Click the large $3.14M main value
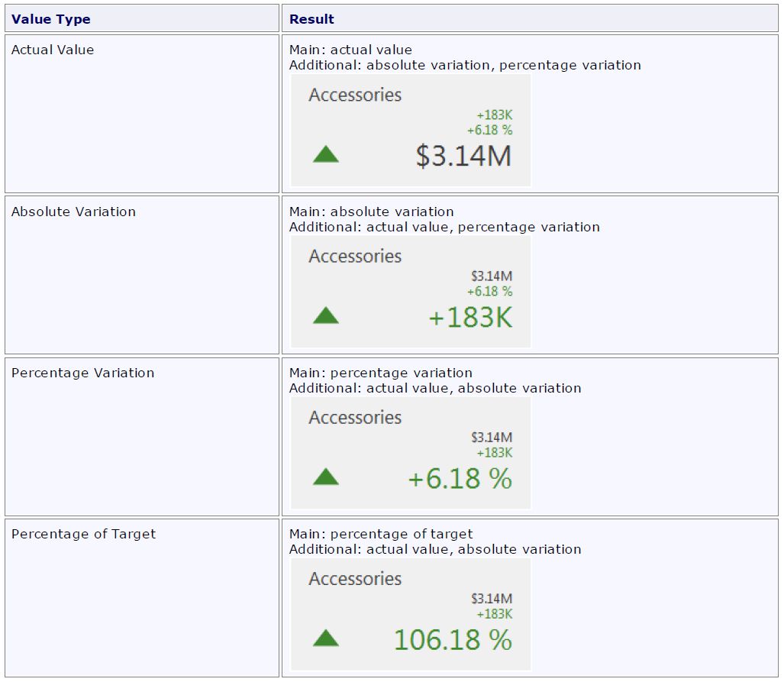Viewport: 784px width, 682px height. coord(463,156)
